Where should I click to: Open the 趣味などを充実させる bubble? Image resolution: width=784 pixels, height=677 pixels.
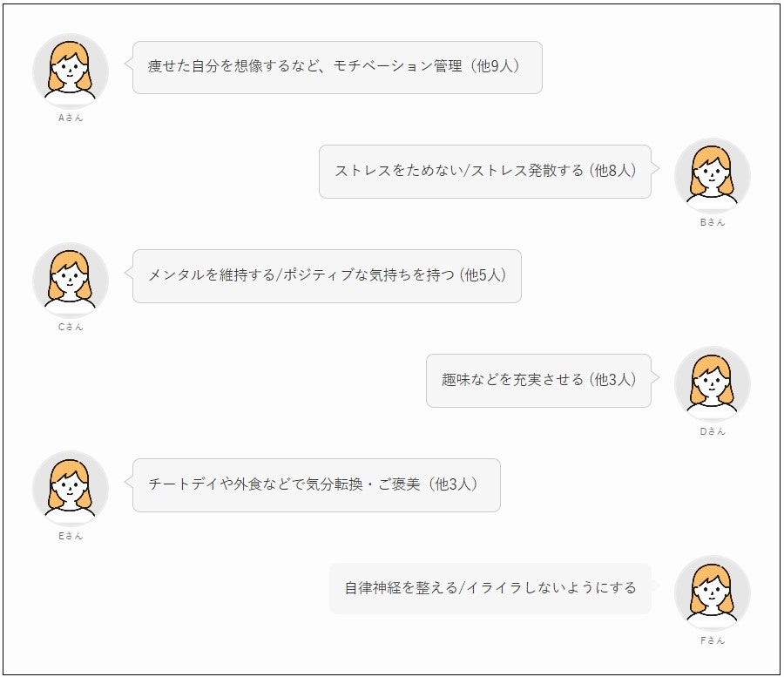coord(538,381)
